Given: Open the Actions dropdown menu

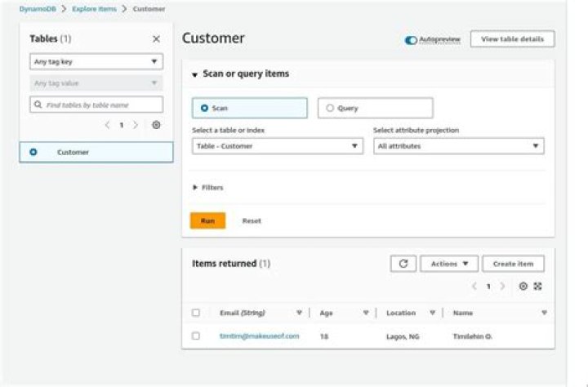Looking at the screenshot, I should 449,264.
